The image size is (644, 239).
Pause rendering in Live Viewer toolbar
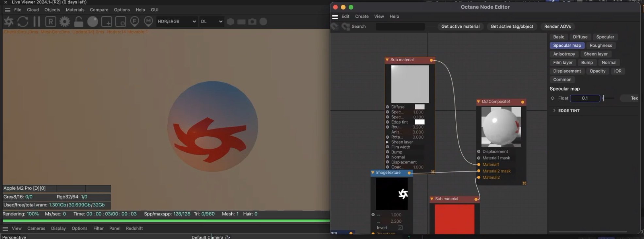click(37, 22)
